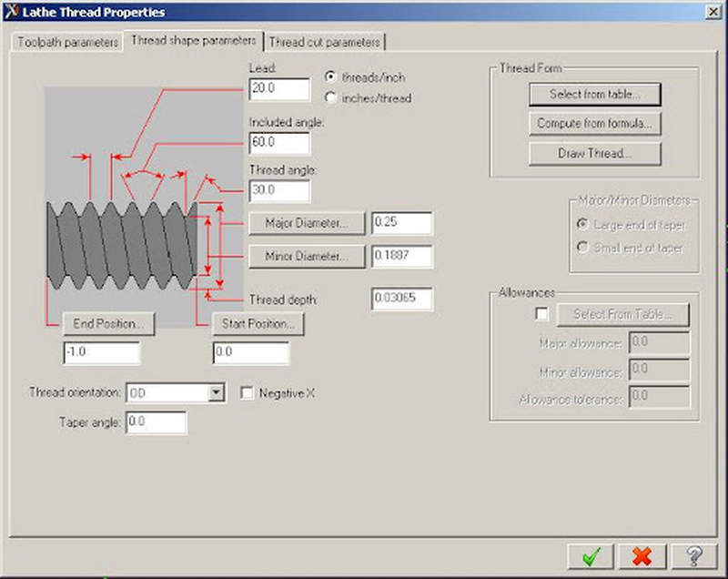
Task: Confirm with the green checkmark button
Action: click(x=591, y=555)
